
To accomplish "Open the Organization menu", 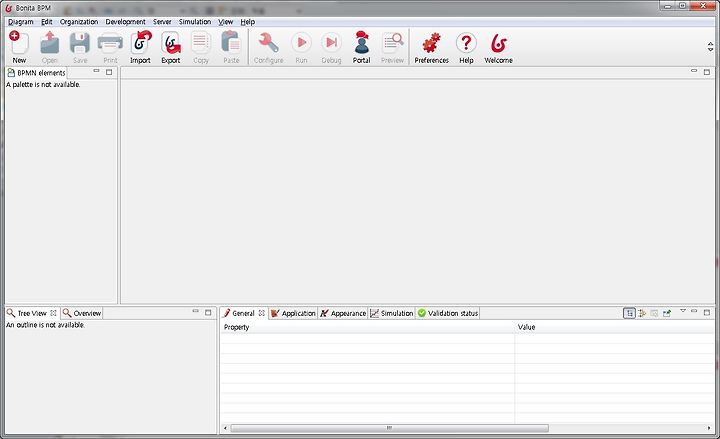I will coord(79,22).
